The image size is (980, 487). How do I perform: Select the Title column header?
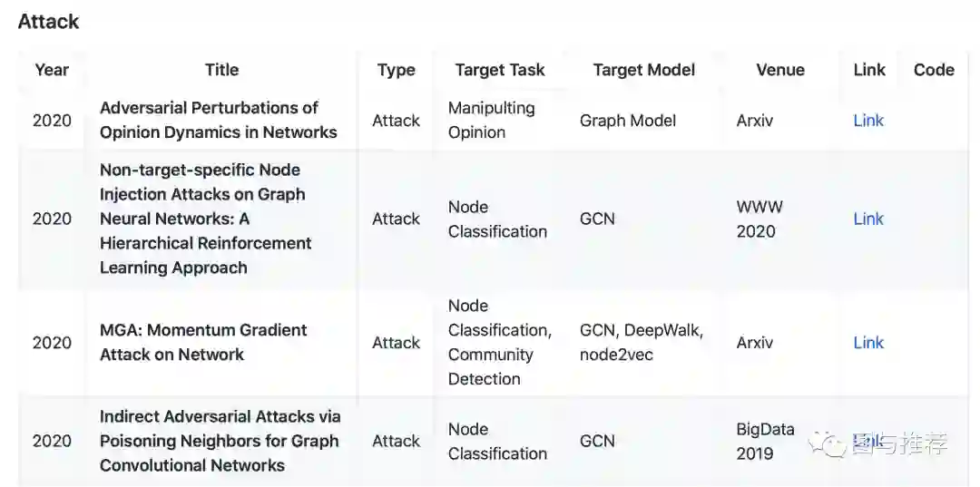pyautogui.click(x=221, y=70)
